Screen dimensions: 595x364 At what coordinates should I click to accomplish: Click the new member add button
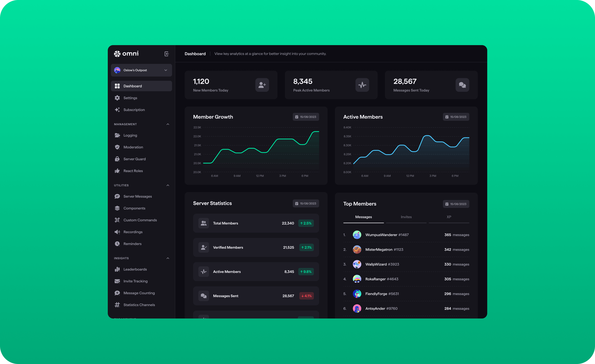(262, 85)
